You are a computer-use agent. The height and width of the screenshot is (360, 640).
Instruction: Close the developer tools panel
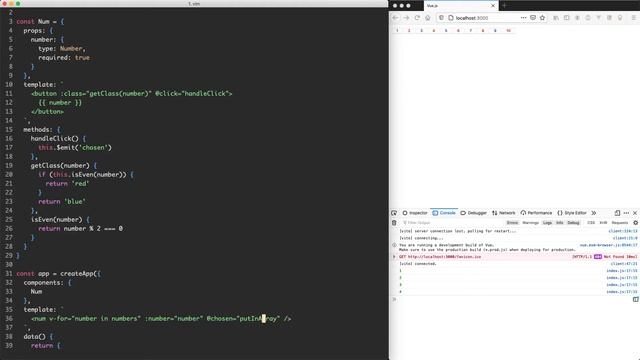[635, 213]
